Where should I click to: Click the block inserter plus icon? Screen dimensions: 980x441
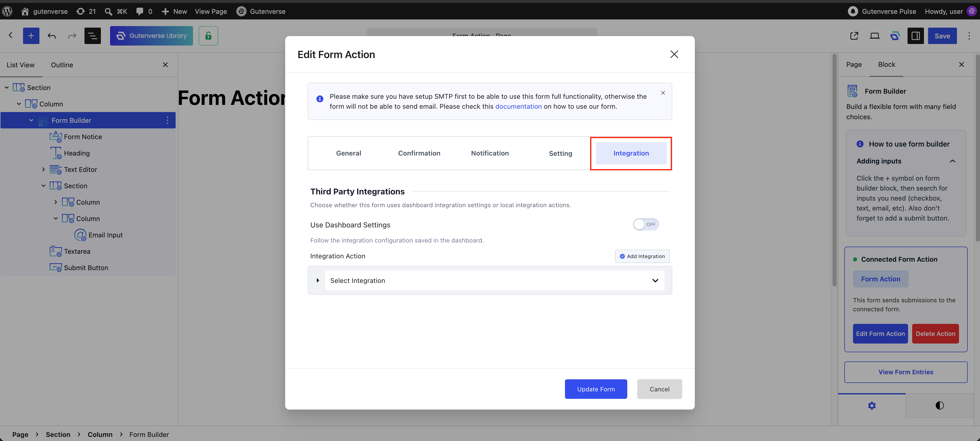tap(31, 36)
